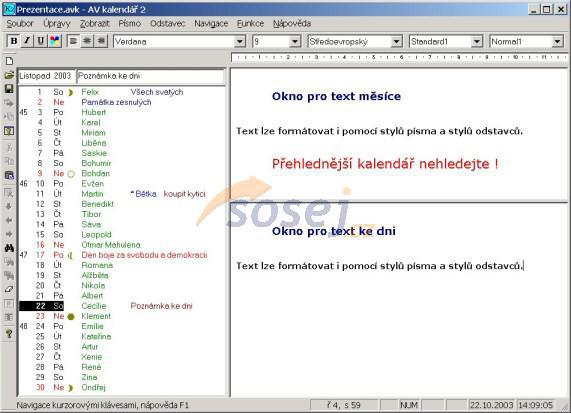Image resolution: width=571 pixels, height=413 pixels.
Task: Click the moon phase icon beside 17 Po
Action: [x=71, y=256]
